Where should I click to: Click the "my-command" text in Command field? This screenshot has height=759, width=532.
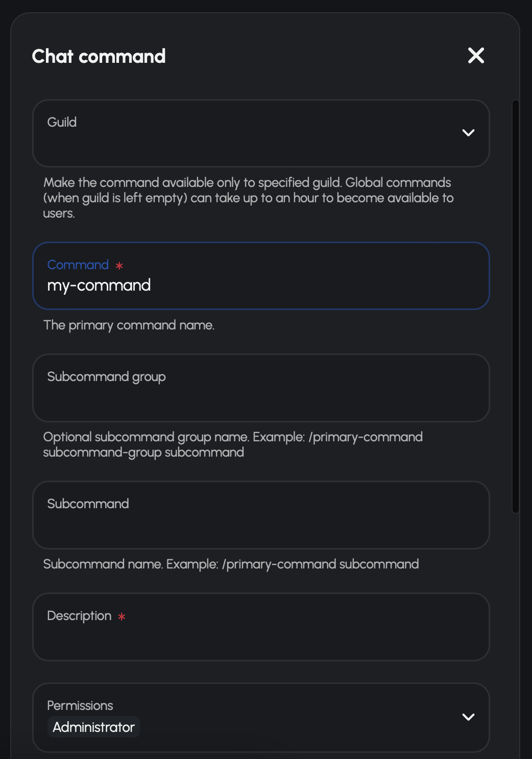click(99, 286)
